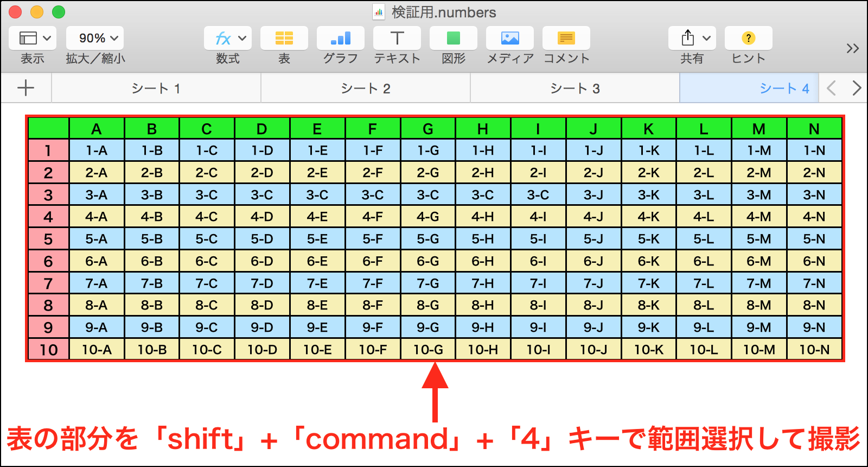
Task: Select cell 5-K
Action: click(x=649, y=239)
